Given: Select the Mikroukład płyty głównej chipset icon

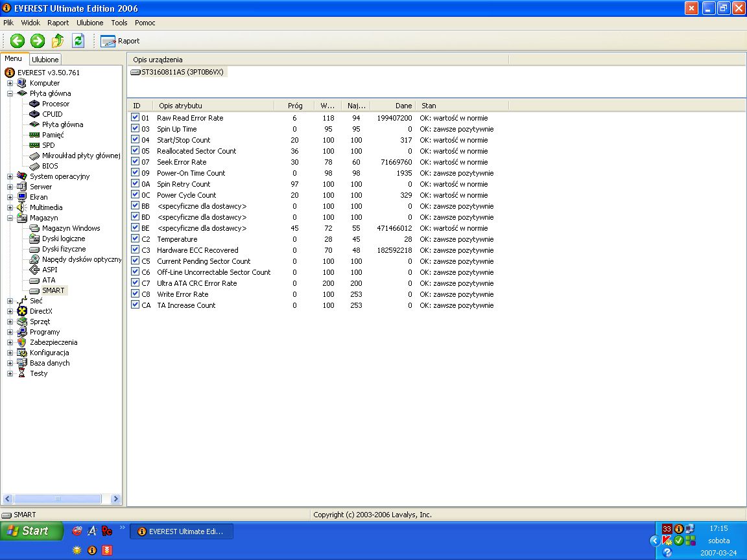Looking at the screenshot, I should click(x=34, y=156).
